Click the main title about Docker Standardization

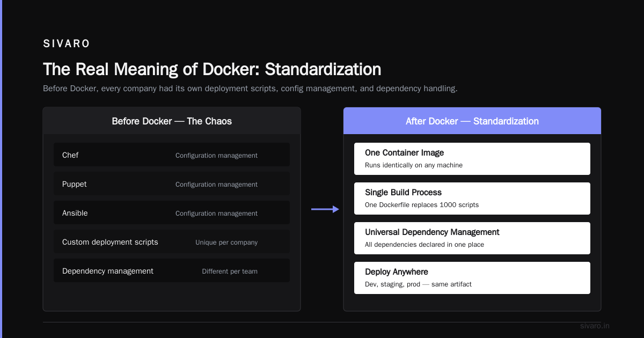coord(212,69)
